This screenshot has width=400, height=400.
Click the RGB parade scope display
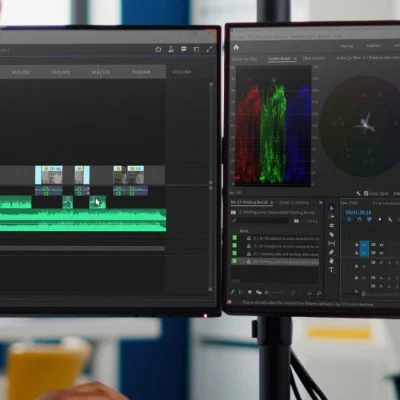pos(273,125)
